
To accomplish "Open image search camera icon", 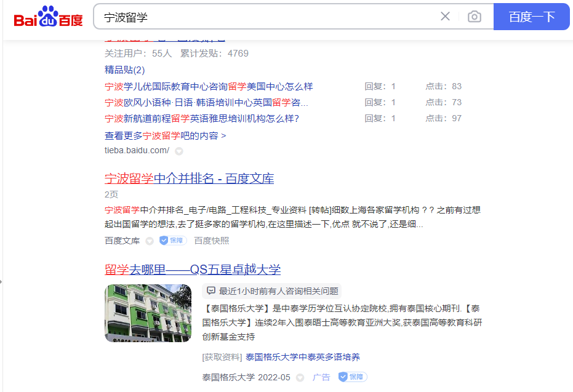I will pyautogui.click(x=475, y=17).
